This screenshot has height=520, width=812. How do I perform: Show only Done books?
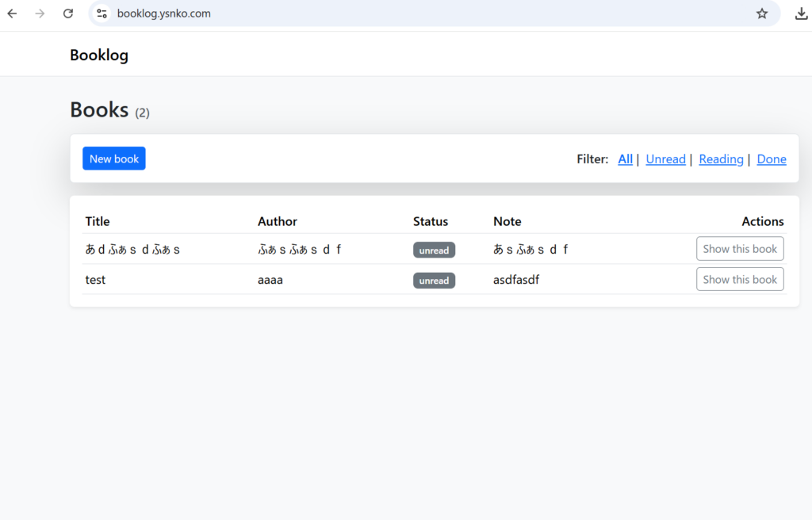(x=772, y=159)
